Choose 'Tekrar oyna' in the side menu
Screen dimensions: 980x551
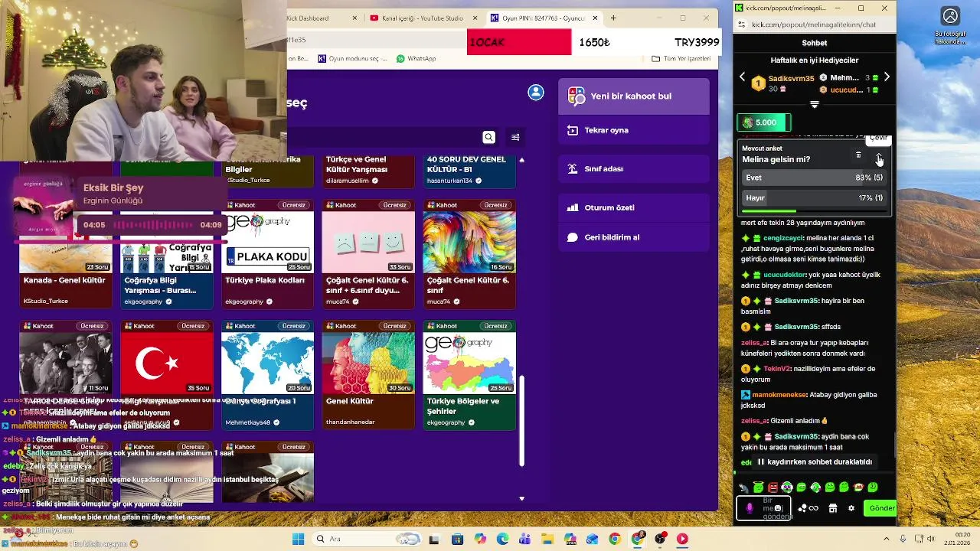pos(634,130)
